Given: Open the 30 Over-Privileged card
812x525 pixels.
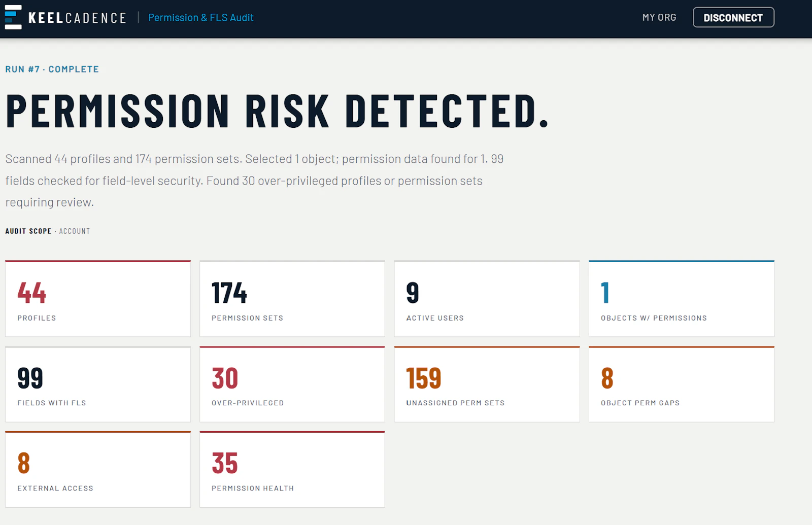Looking at the screenshot, I should (292, 384).
